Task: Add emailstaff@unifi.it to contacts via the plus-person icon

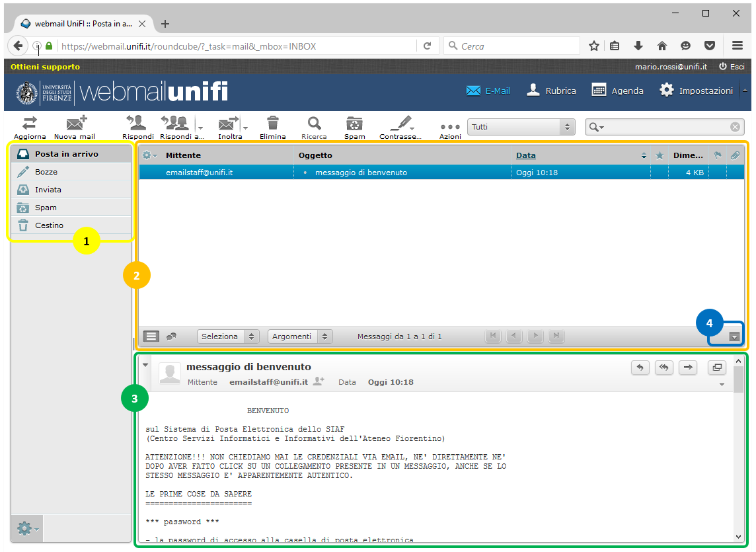Action: pos(319,381)
